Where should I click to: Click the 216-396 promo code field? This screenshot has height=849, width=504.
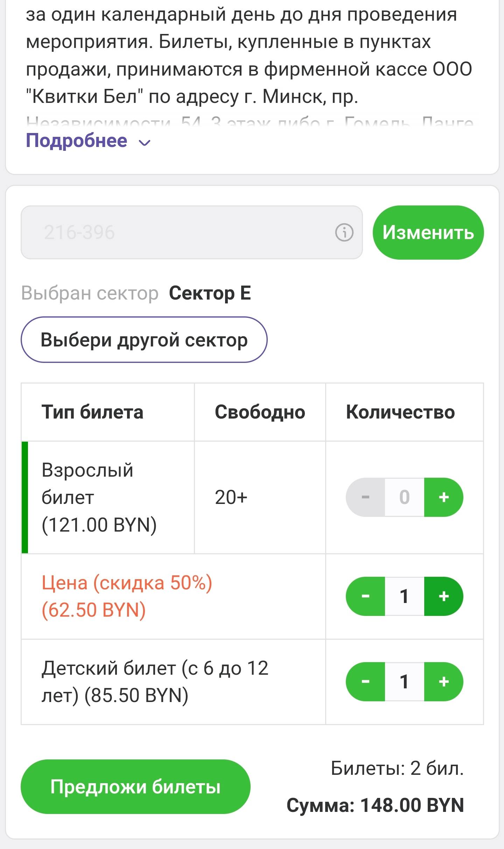point(175,232)
